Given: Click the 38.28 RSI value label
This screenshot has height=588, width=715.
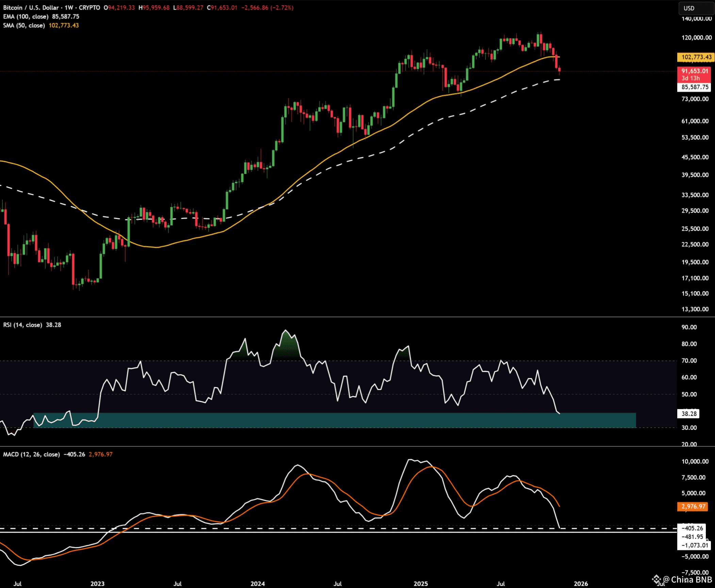Looking at the screenshot, I should tap(689, 414).
